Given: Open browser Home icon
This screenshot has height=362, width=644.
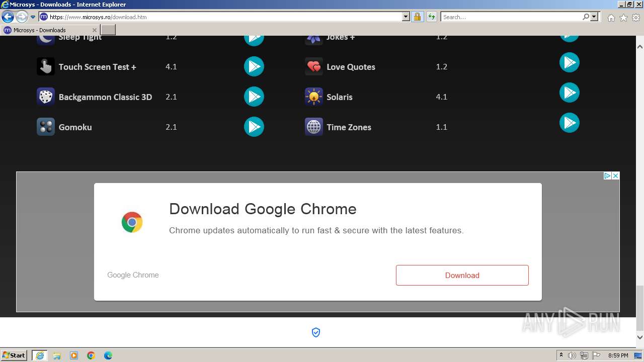Looking at the screenshot, I should (x=611, y=18).
